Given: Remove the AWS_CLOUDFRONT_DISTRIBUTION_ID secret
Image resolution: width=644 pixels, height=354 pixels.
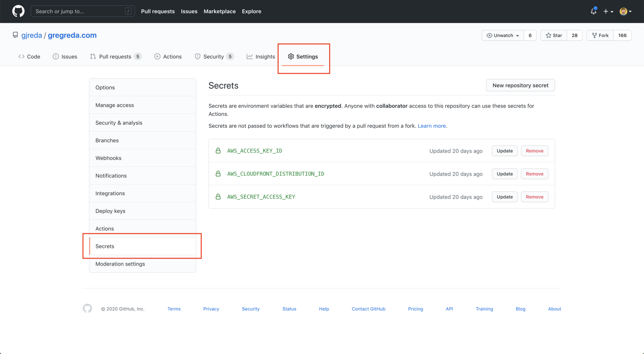Looking at the screenshot, I should [534, 174].
